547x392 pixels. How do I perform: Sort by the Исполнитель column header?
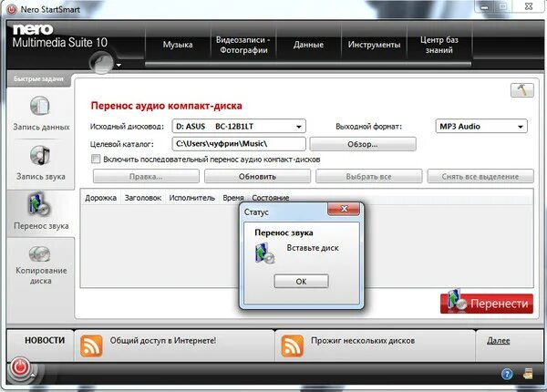pyautogui.click(x=191, y=198)
